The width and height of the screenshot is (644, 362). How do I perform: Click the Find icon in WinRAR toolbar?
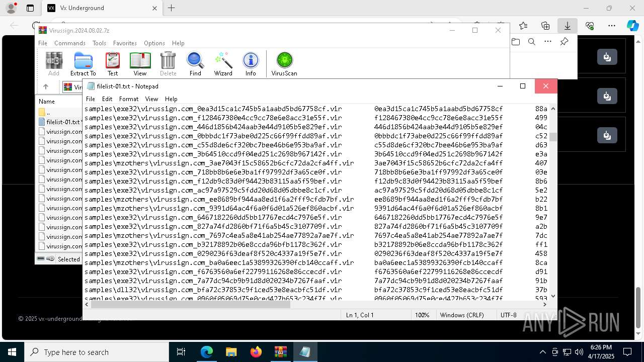tap(195, 64)
